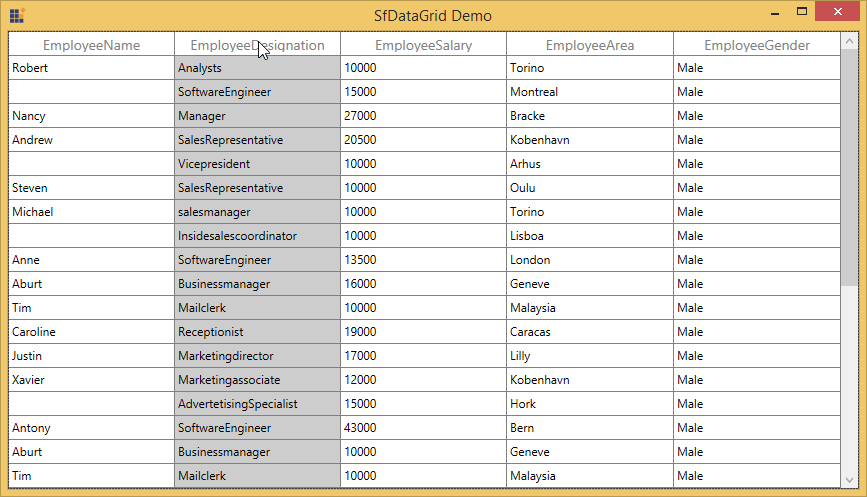The width and height of the screenshot is (867, 497).
Task: Select the 43000 salary cell
Action: pos(423,428)
